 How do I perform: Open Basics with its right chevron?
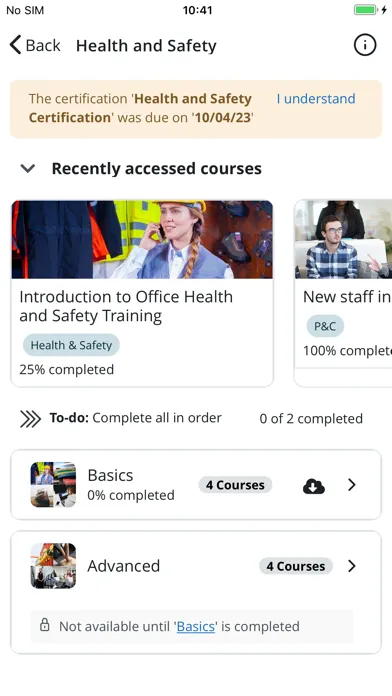tap(352, 485)
